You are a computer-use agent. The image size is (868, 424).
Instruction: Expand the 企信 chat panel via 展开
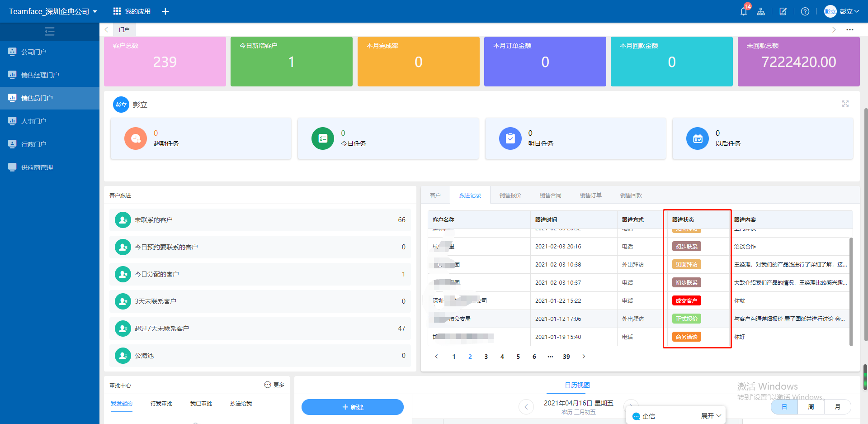708,415
